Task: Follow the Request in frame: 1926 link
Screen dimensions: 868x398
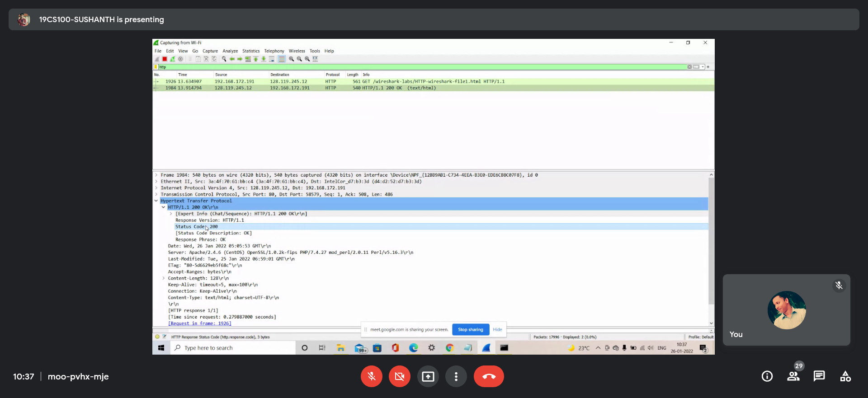Action: pyautogui.click(x=199, y=323)
